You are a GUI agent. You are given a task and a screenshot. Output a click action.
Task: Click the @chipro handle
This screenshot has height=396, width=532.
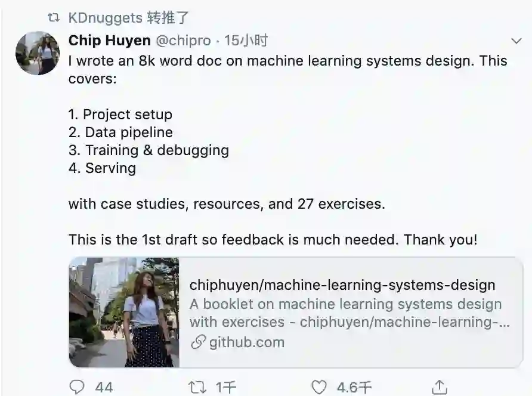point(183,41)
